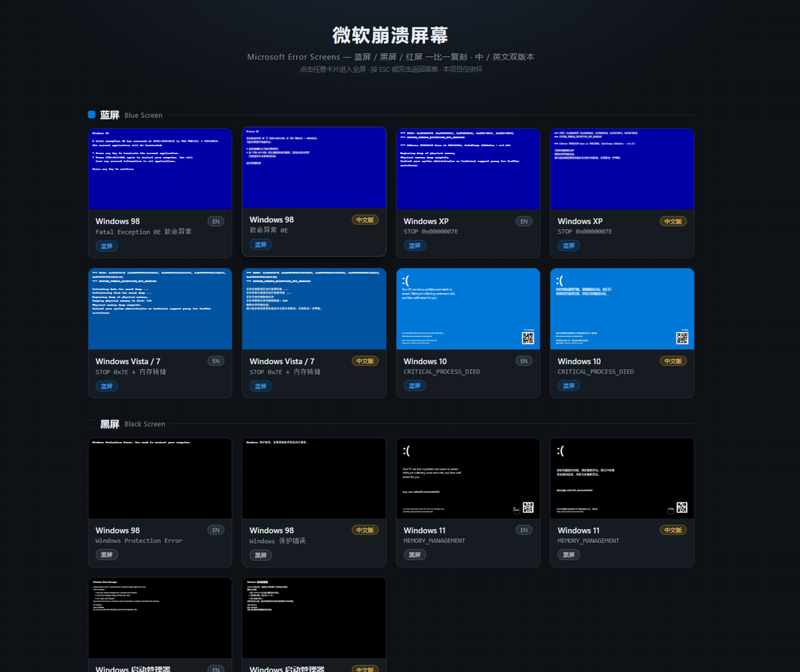Open the English Windows boot manager preview
This screenshot has width=800, height=672.
pyautogui.click(x=159, y=618)
